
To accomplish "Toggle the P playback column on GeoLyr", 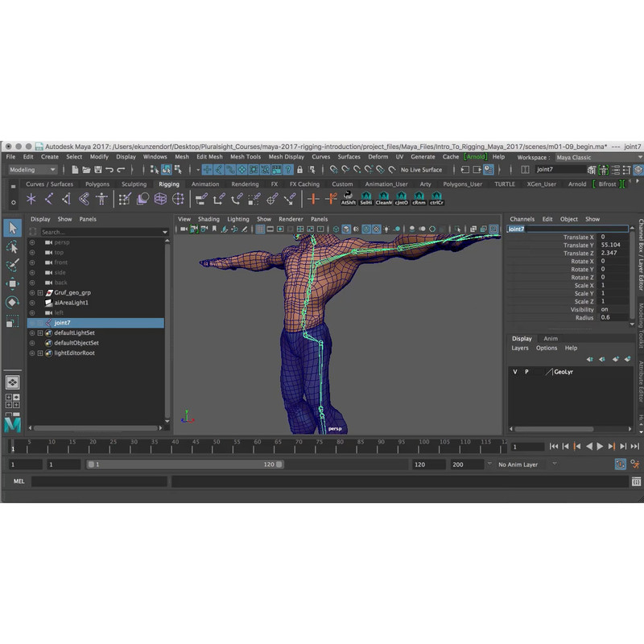I will click(526, 372).
